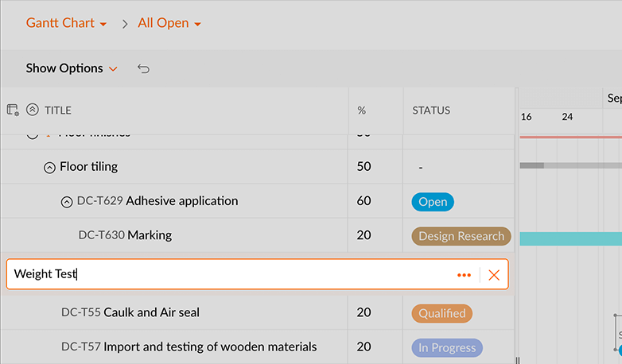Viewport: 622px width, 364px height.
Task: Click the teal Marking Gantt bar
Action: point(570,238)
